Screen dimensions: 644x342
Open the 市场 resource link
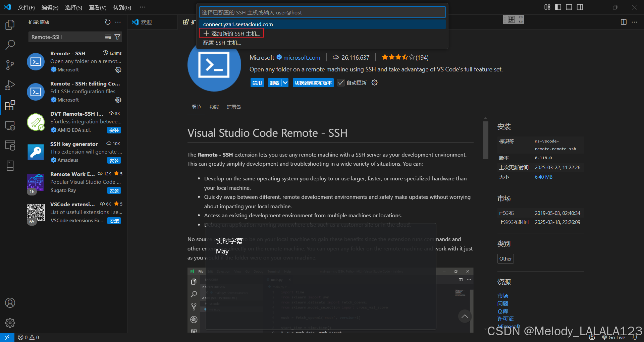pyautogui.click(x=502, y=296)
